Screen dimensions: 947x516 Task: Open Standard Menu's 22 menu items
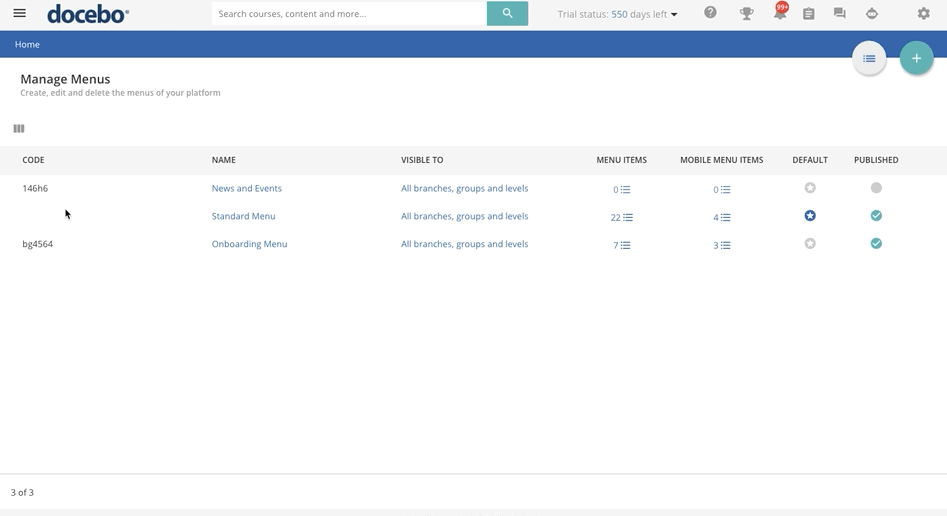[x=621, y=217]
